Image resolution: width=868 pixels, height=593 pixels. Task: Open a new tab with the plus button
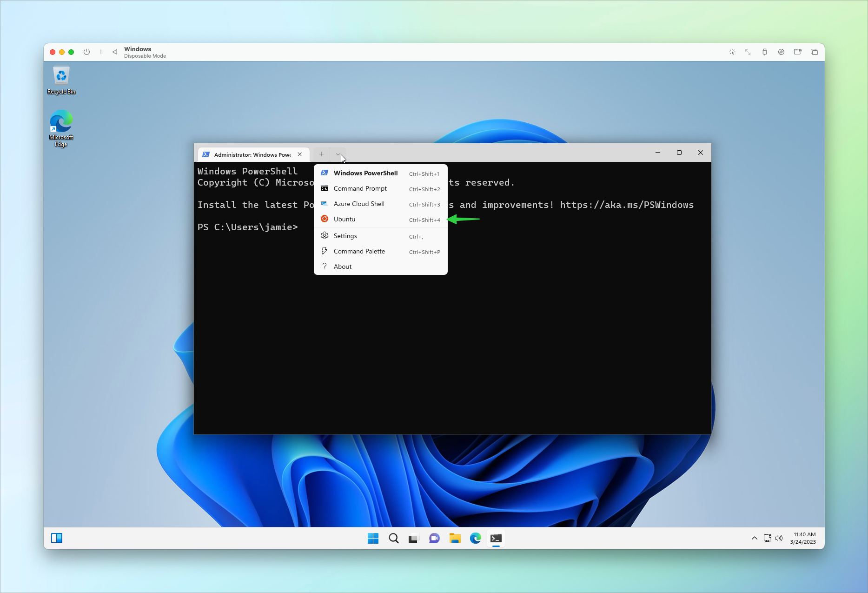pyautogui.click(x=321, y=154)
